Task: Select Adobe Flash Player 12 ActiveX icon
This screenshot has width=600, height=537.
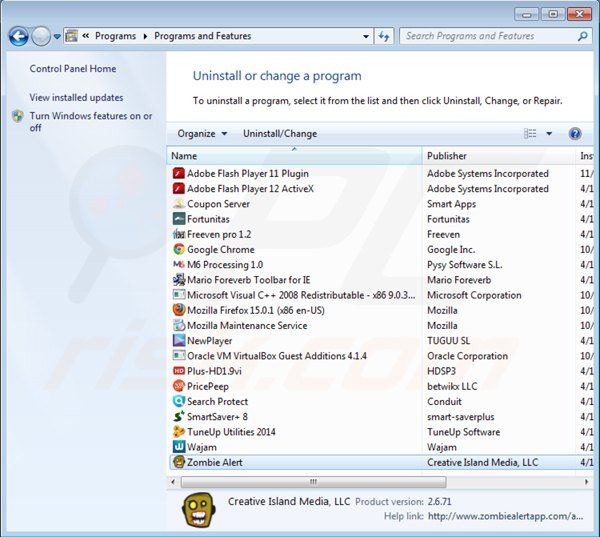Action: point(179,189)
